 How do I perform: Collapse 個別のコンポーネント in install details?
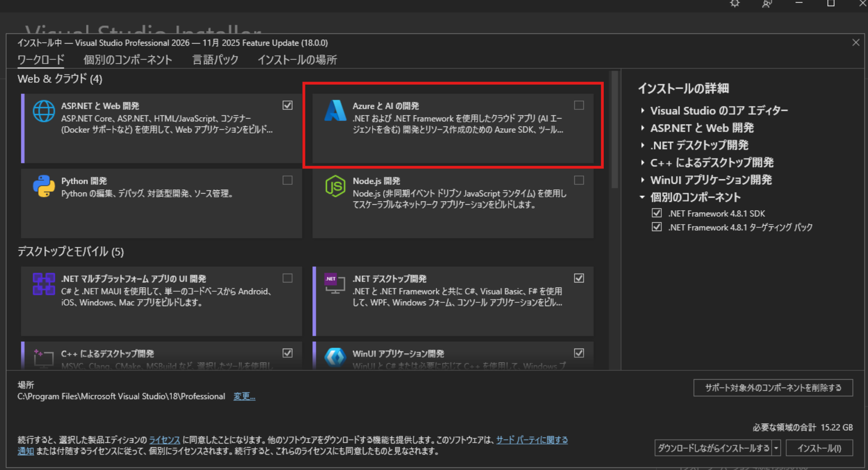(643, 197)
